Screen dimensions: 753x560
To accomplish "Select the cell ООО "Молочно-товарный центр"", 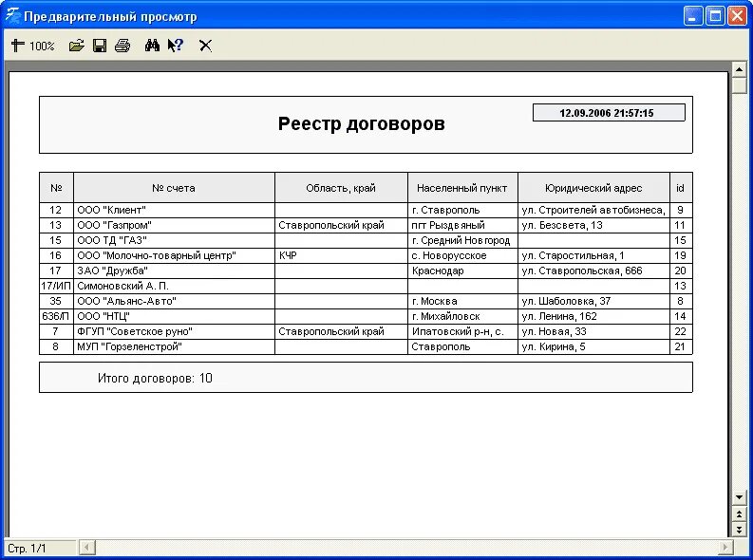I will tap(174, 255).
